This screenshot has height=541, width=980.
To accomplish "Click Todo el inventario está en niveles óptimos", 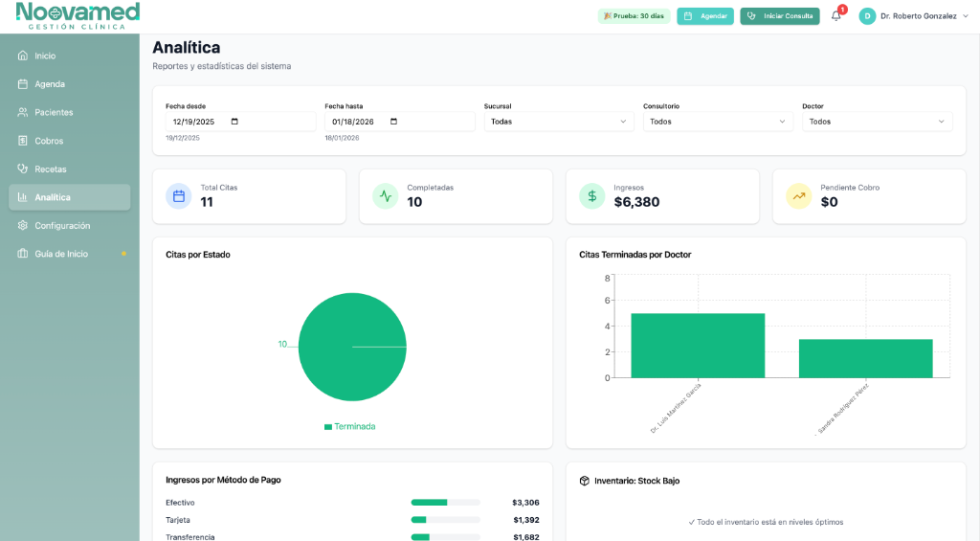I will [x=766, y=522].
